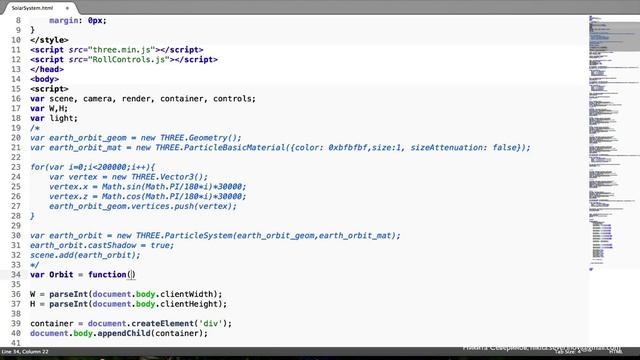640x360 pixels.
Task: Click 'THREE.ParticleSystem' on line 30
Action: [x=184, y=236]
